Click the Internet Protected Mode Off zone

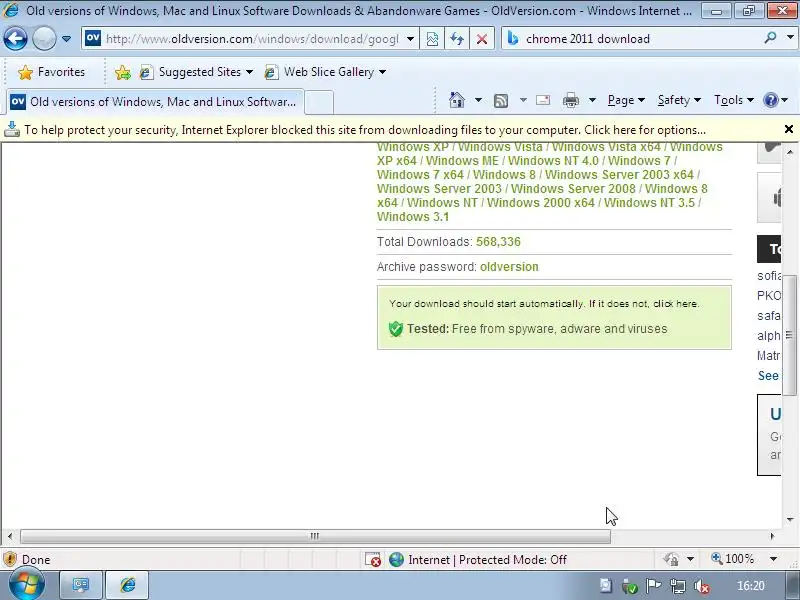pos(478,560)
